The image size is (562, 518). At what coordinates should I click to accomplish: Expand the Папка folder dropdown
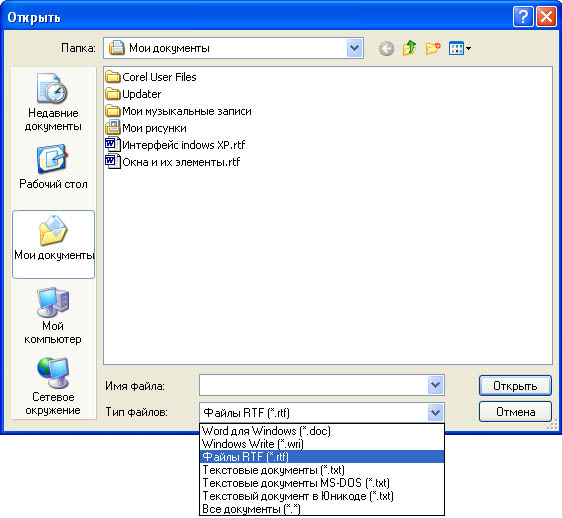354,48
